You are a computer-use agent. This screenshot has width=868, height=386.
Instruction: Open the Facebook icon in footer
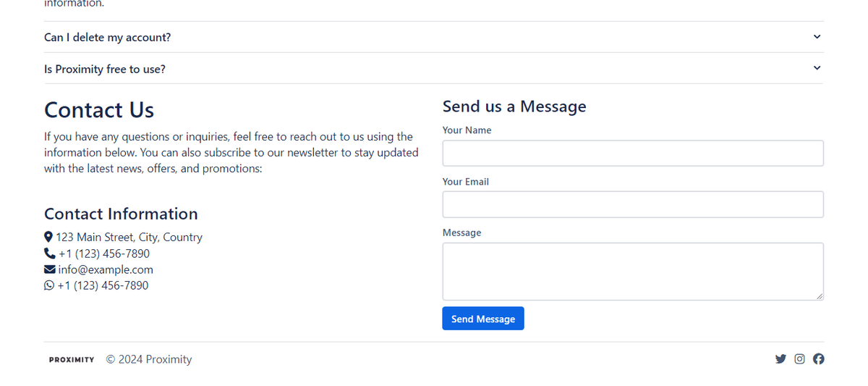(x=819, y=359)
